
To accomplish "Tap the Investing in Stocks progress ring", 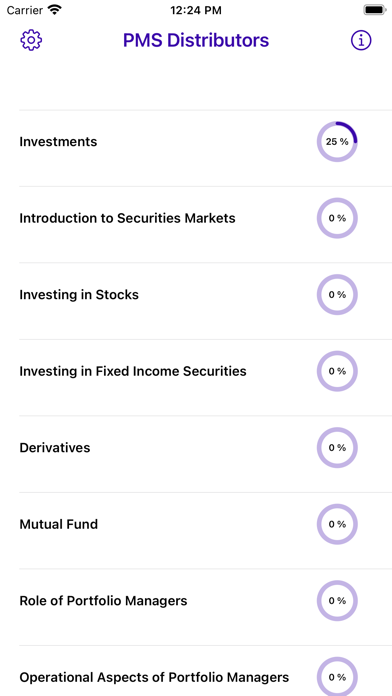I will click(337, 295).
